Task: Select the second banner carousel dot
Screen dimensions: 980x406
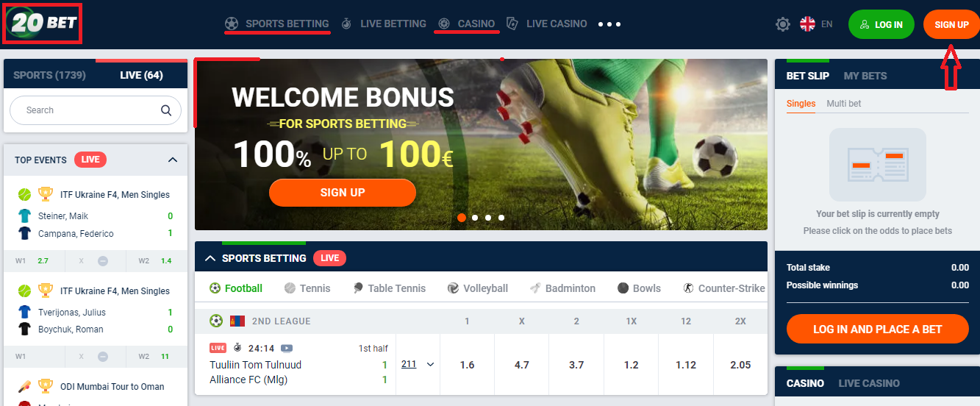Action: point(475,218)
